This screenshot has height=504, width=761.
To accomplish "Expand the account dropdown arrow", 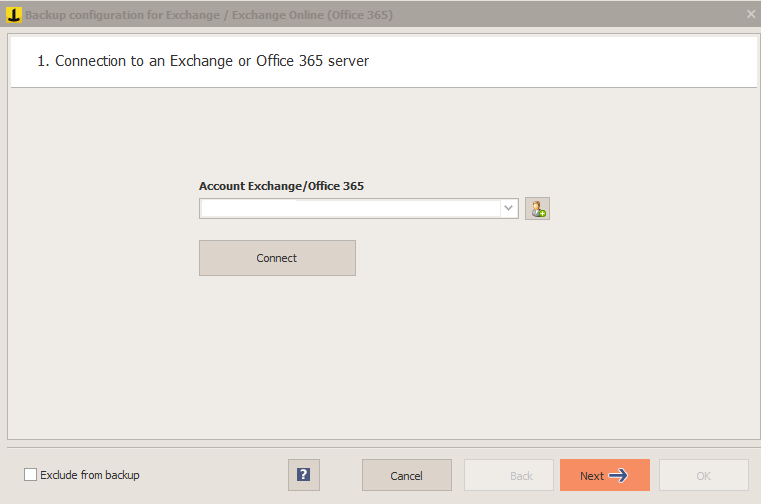I will 509,208.
